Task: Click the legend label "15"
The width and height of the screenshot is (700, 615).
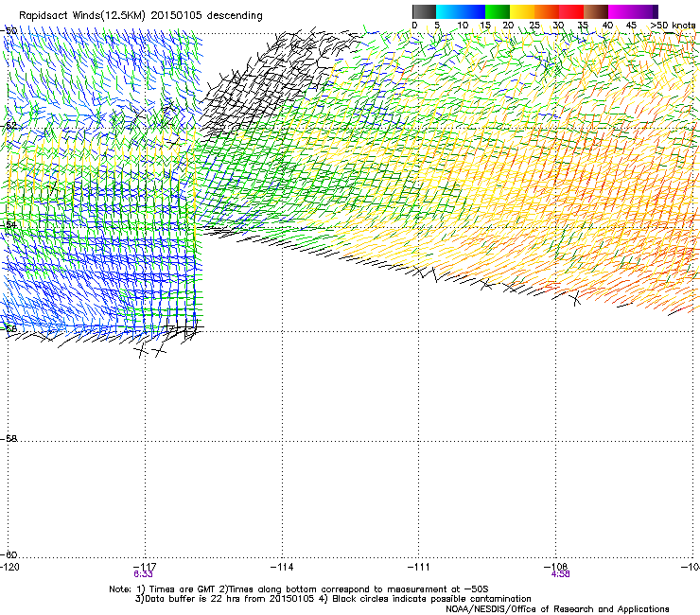Action: click(x=485, y=26)
